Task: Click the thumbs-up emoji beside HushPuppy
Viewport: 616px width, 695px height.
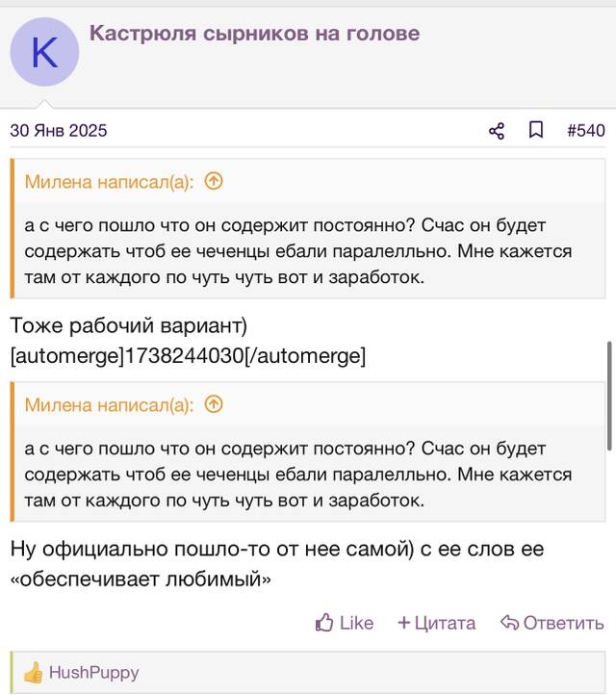Action: [34, 673]
